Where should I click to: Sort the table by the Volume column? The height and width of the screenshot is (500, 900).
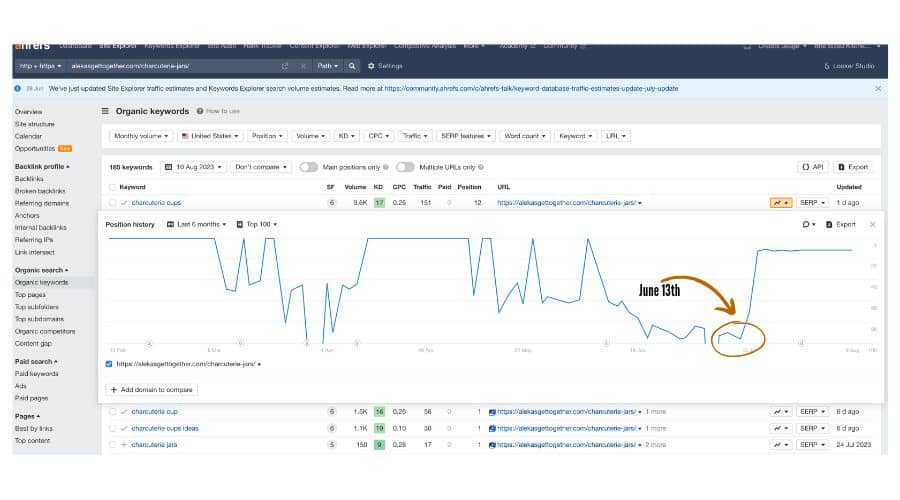point(355,187)
